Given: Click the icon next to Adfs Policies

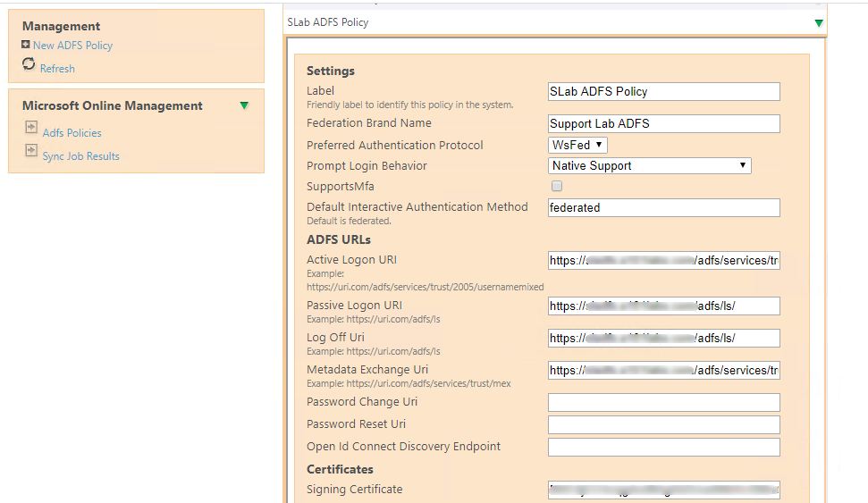Looking at the screenshot, I should (31, 128).
